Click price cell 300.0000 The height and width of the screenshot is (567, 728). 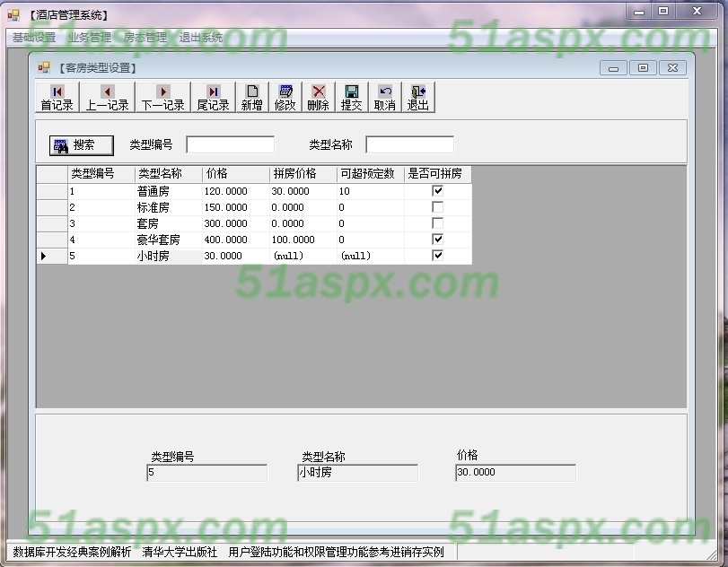pyautogui.click(x=236, y=223)
